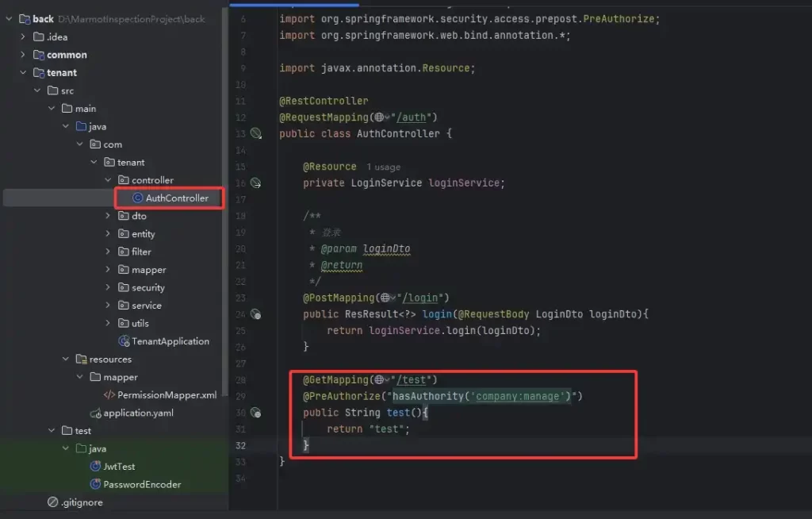Screen dimensions: 812x519
Task: Select the .gitignore file
Action: click(x=80, y=502)
